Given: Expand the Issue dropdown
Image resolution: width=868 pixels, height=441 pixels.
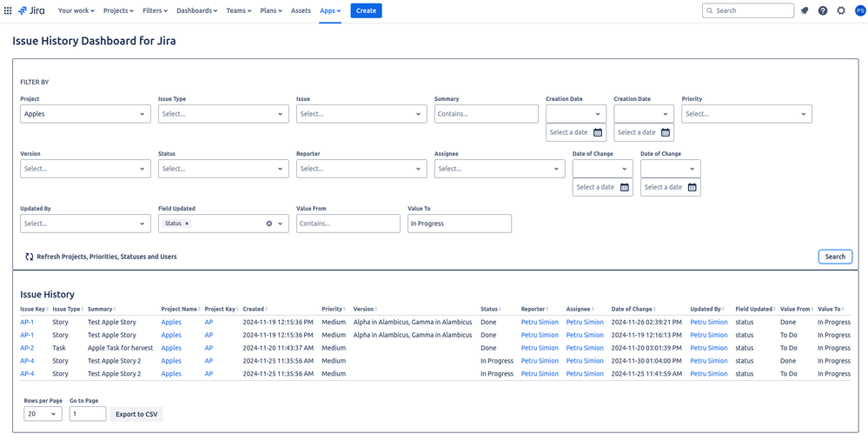Looking at the screenshot, I should pos(361,114).
